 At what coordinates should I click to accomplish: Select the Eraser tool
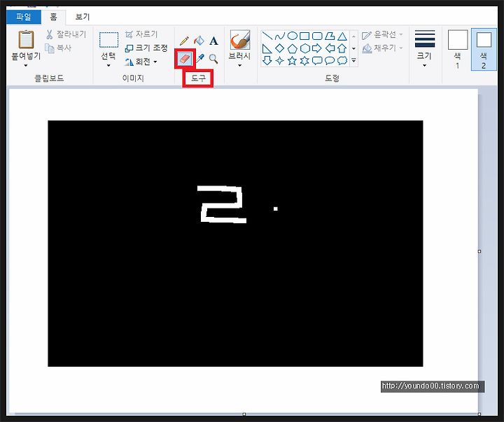185,59
